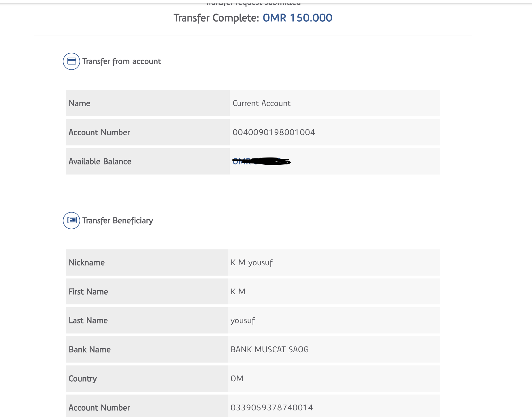Click the Last Name label
Image resolution: width=532 pixels, height=417 pixels.
point(88,321)
